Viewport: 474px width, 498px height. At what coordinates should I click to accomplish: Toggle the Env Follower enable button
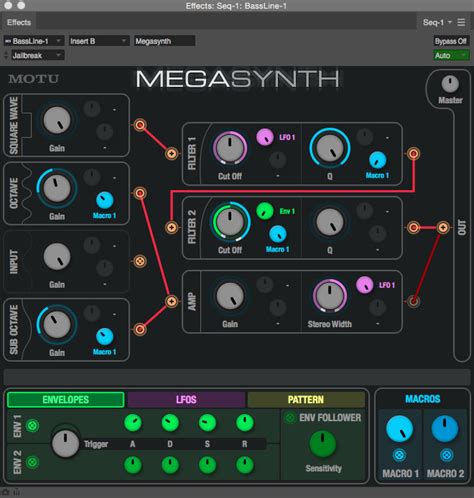coord(290,418)
